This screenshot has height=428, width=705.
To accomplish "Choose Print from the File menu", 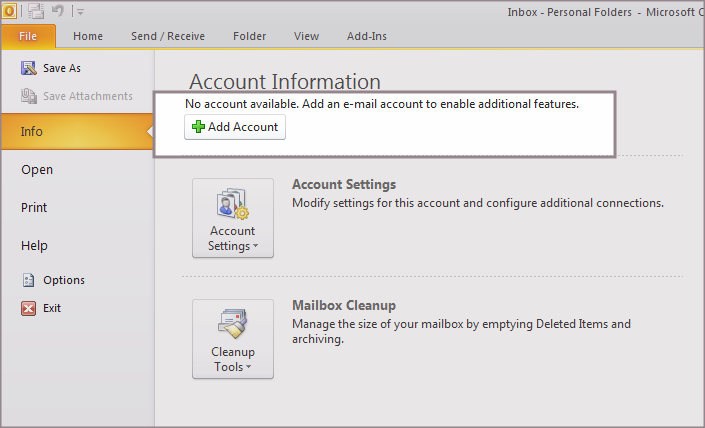I will click(x=34, y=208).
